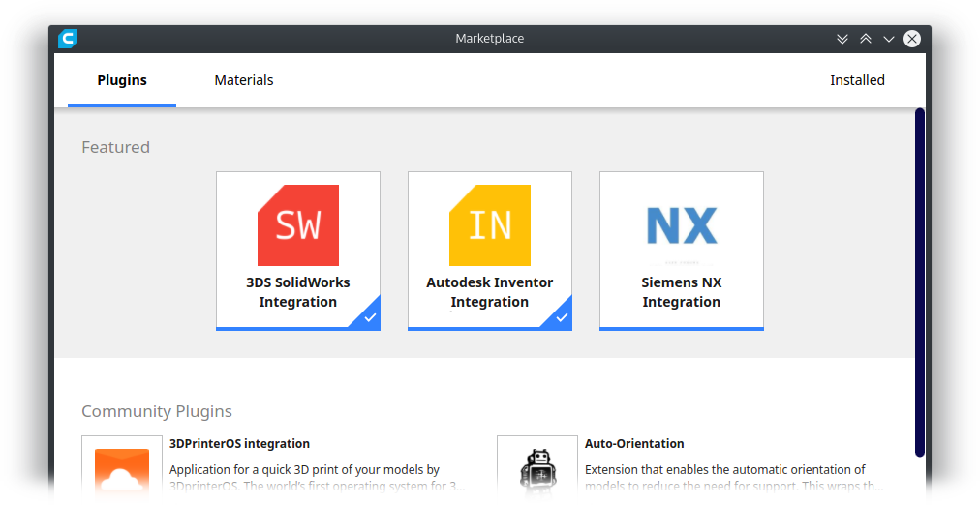980x505 pixels.
Task: Click the double-down arrow in the title bar
Action: [x=842, y=39]
